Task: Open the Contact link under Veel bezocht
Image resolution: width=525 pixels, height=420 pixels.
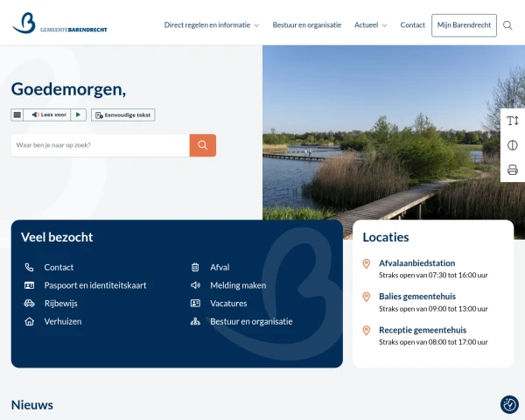Action: tap(59, 267)
